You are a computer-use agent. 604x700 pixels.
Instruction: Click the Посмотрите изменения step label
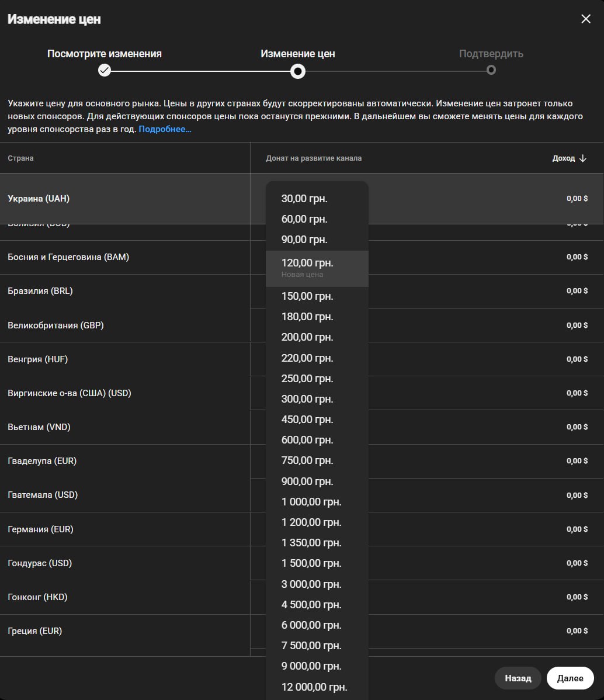[105, 54]
